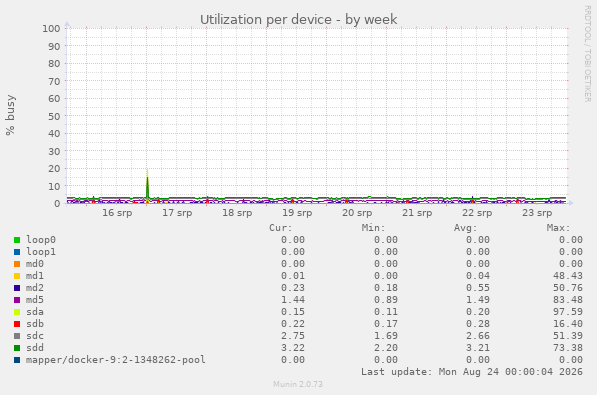The width and height of the screenshot is (597, 395).
Task: Click the 18 srp date label
Action: coord(237,213)
